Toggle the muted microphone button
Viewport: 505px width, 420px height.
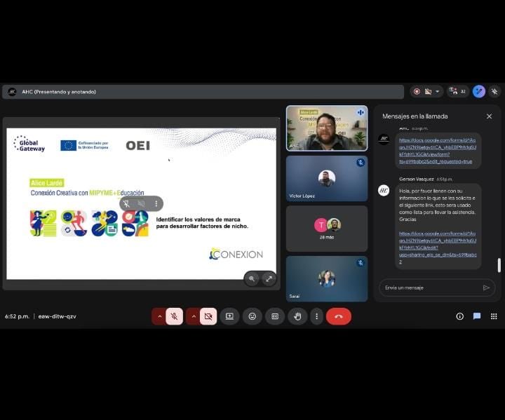[174, 317]
